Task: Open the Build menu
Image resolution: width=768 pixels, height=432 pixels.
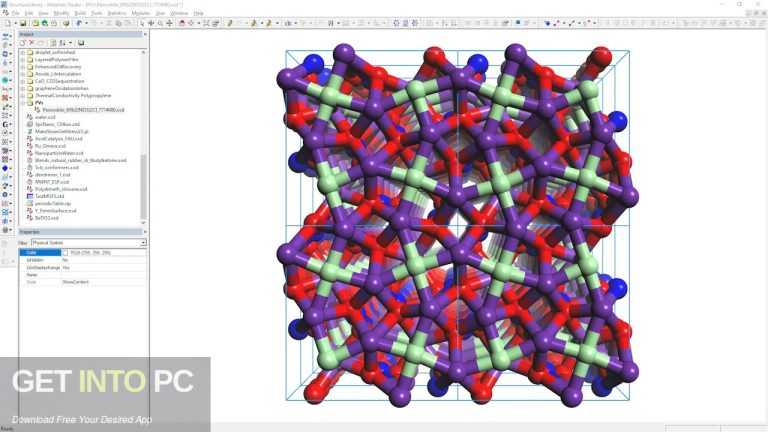Action: (80, 13)
